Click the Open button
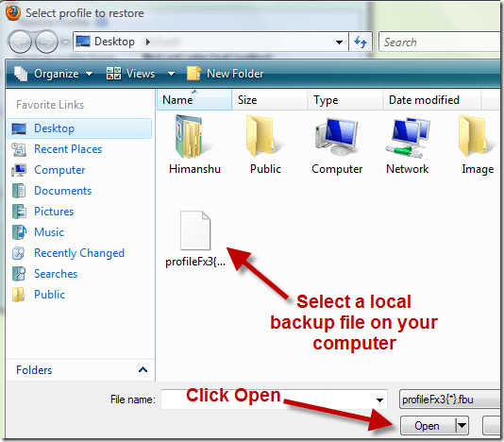This screenshot has height=442, width=504. click(427, 426)
